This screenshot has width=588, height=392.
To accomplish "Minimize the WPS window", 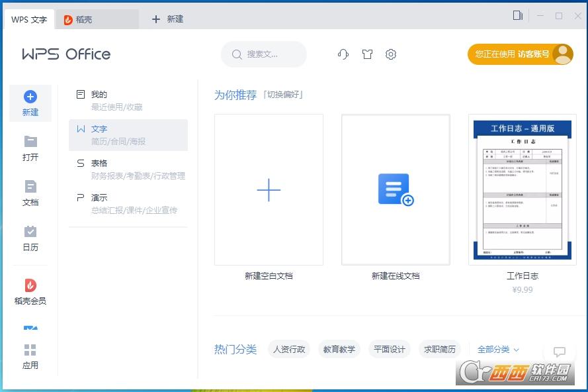I will [540, 15].
